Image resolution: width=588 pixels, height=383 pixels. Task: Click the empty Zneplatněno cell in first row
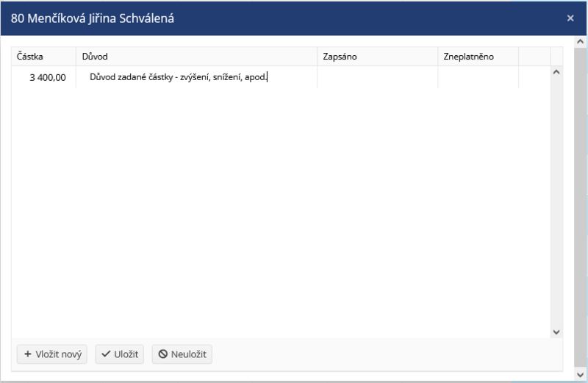click(x=478, y=77)
